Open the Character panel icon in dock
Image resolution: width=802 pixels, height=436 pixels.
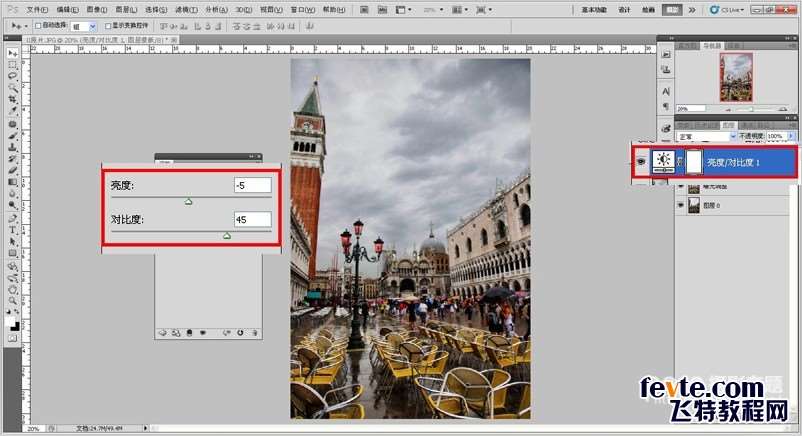[666, 92]
